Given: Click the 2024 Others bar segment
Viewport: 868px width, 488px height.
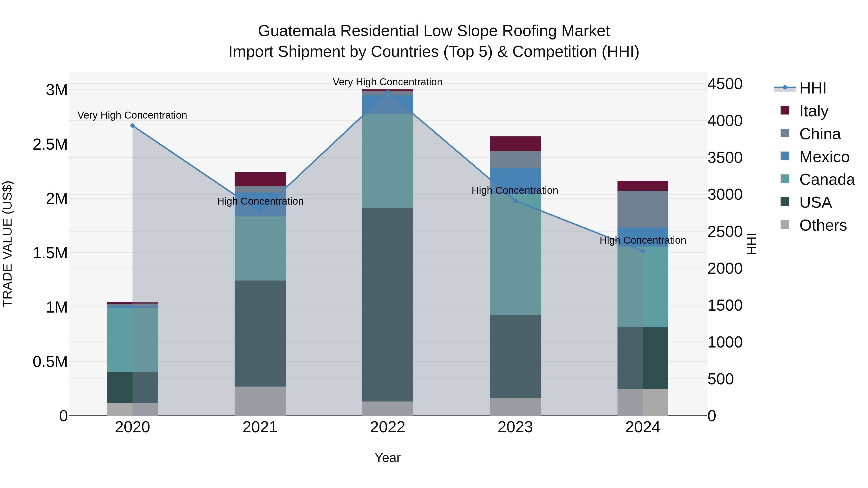Looking at the screenshot, I should tap(643, 402).
